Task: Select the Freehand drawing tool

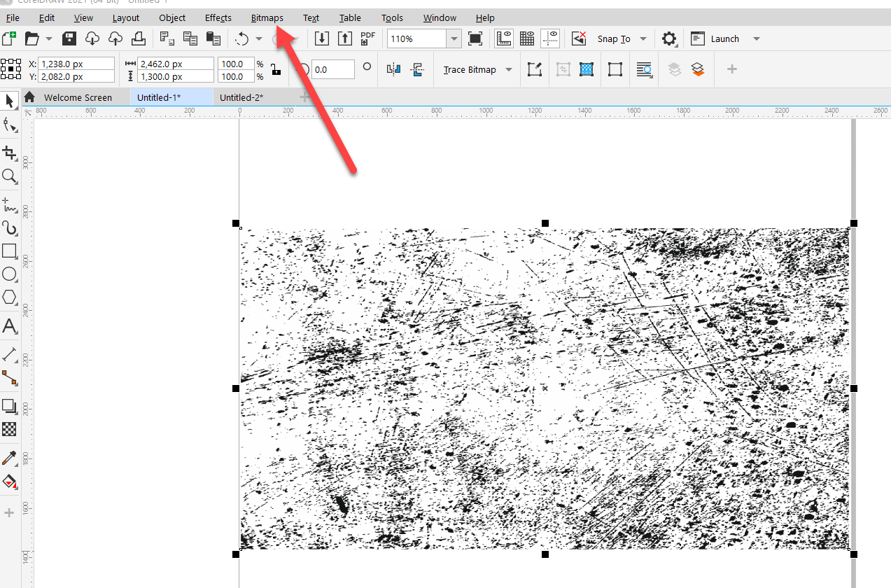Action: [x=9, y=204]
